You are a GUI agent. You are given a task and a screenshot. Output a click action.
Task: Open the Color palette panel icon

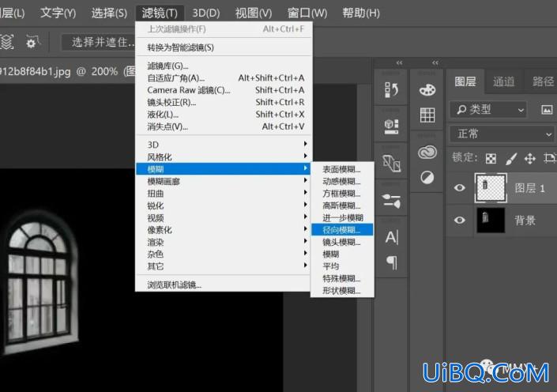coord(427,90)
